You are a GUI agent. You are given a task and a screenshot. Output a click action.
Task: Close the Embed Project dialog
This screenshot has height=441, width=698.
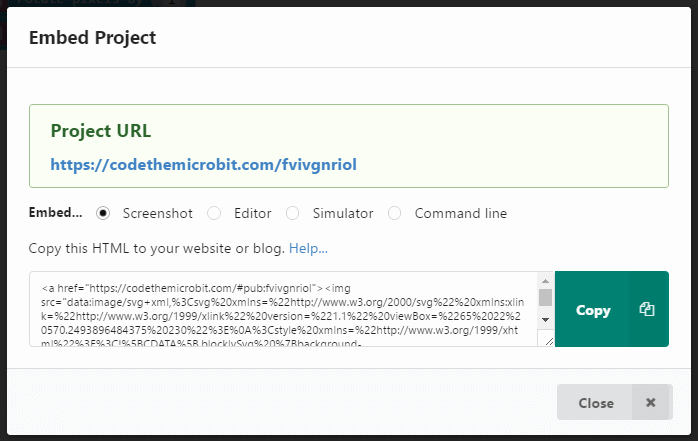point(596,403)
